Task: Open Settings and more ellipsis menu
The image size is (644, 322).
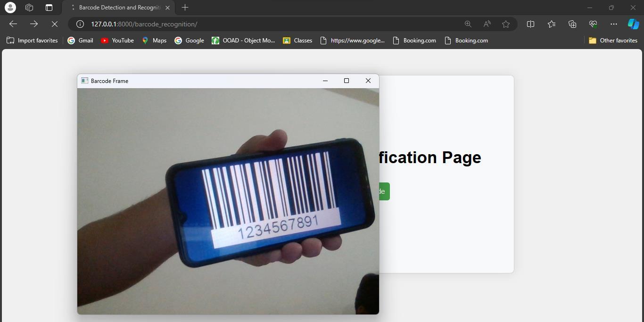Action: [613, 24]
